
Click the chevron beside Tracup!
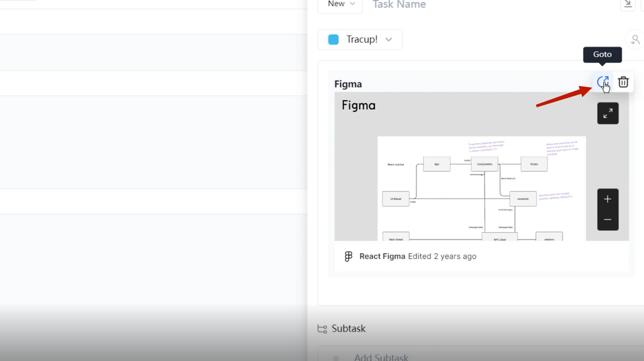point(388,40)
